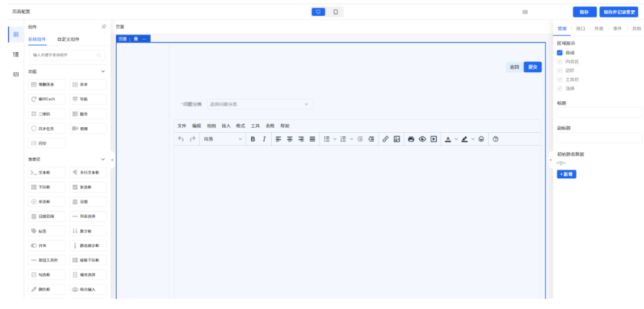The image size is (644, 309).
Task: Open the 插入 menu in the editor
Action: (226, 126)
